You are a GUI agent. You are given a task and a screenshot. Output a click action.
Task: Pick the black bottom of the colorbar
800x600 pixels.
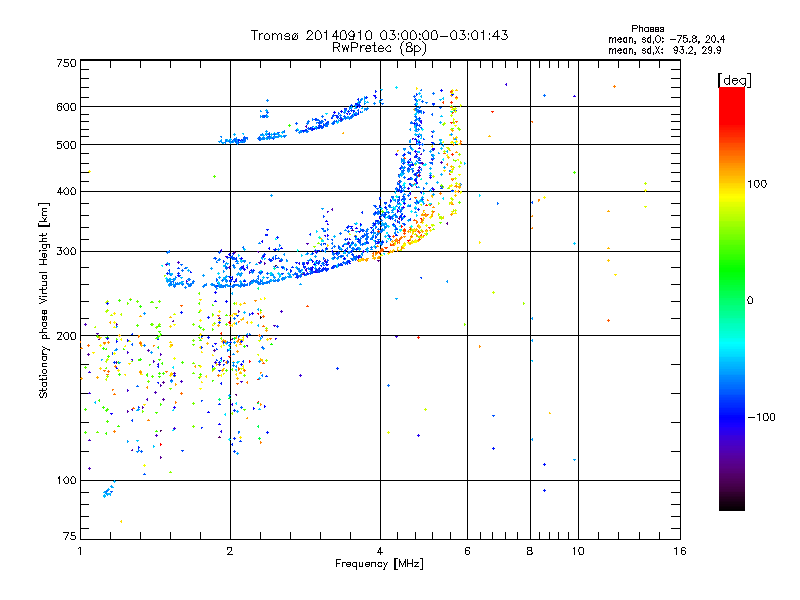(x=732, y=503)
